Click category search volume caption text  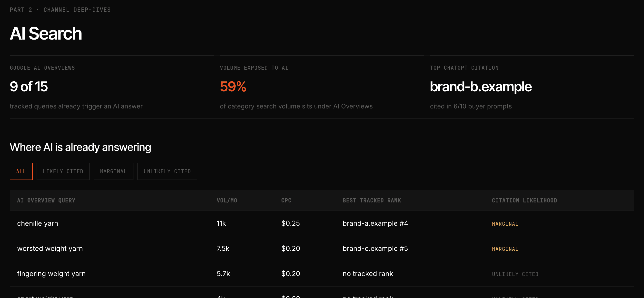(x=296, y=106)
